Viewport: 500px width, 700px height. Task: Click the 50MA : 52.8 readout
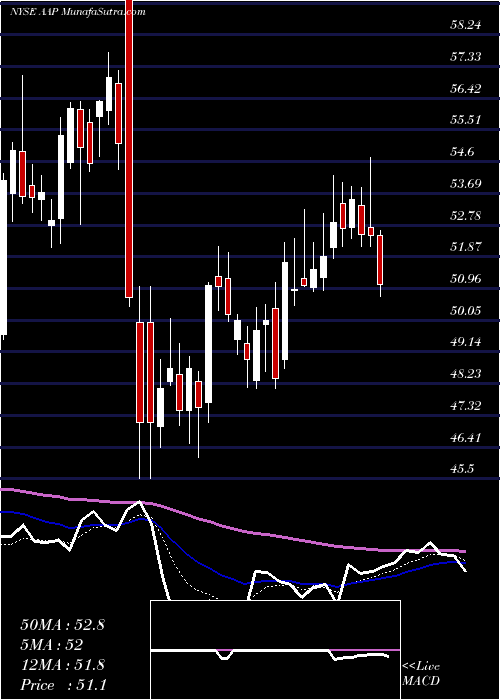(x=62, y=625)
